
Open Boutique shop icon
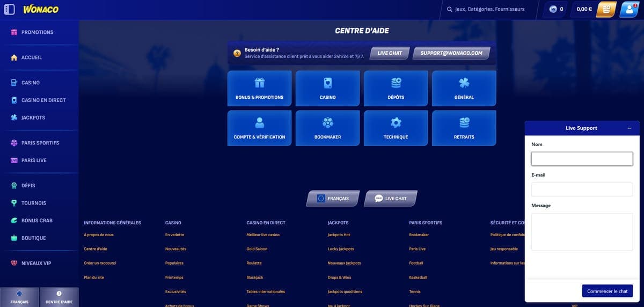[14, 238]
